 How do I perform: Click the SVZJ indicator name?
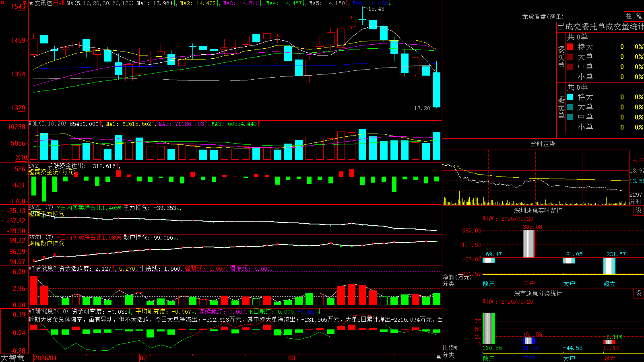pos(35,166)
